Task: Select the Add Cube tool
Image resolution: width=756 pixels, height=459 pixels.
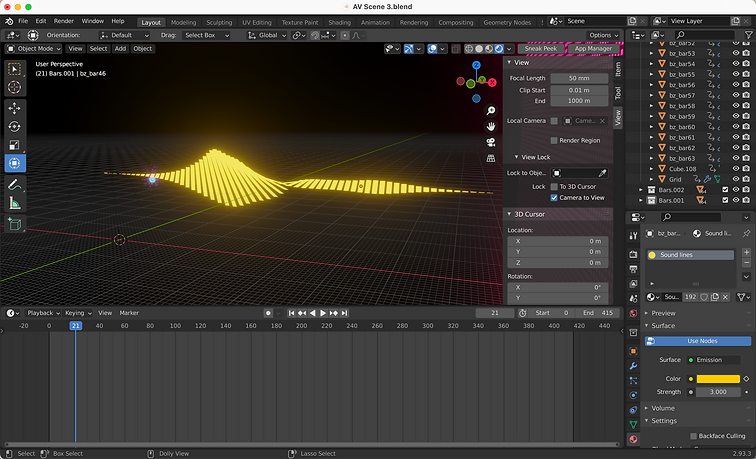Action: click(15, 224)
